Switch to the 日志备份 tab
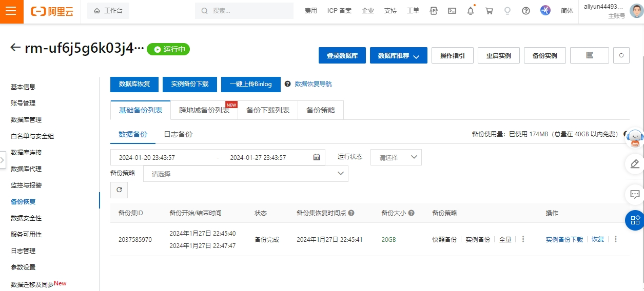Screen dimensions: 644x291 (178, 134)
